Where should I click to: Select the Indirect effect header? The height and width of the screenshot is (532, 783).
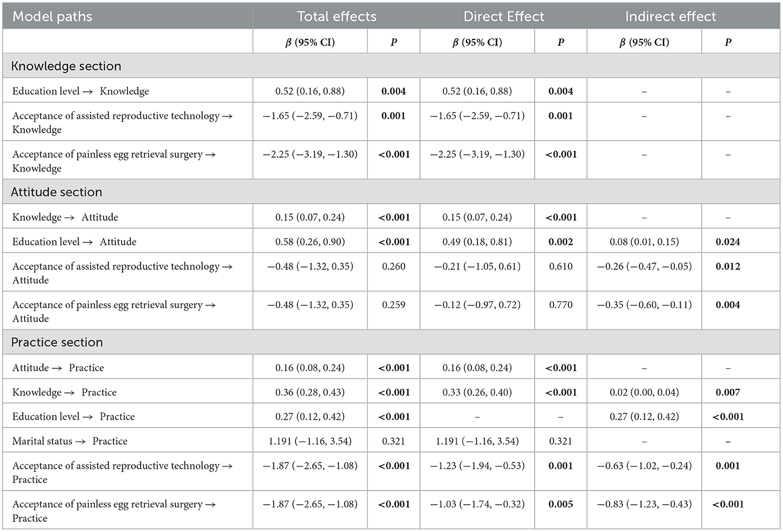tap(671, 16)
